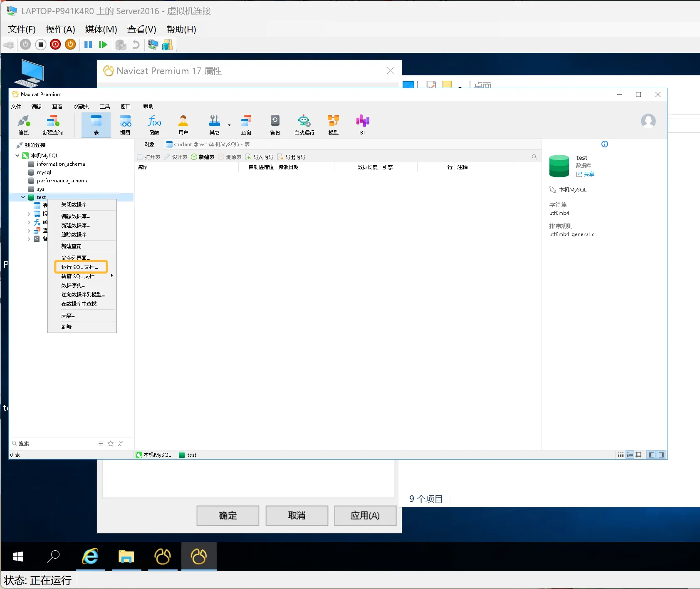
Task: Open the 视图 views toolbar icon
Action: 125,125
